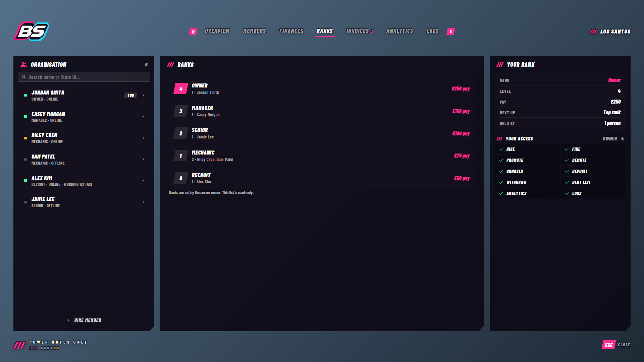The image size is (644, 362).
Task: Expand Riley Chen's row chevron
Action: pos(143,138)
